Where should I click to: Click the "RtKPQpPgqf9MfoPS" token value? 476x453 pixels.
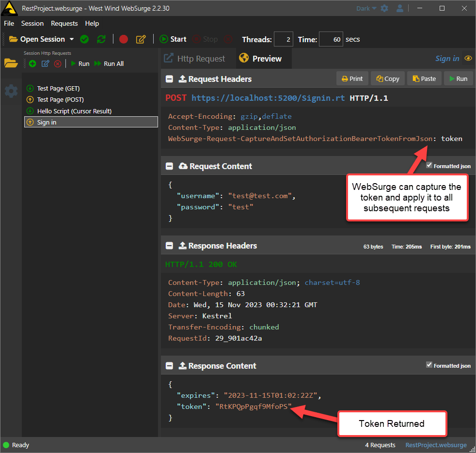(x=254, y=406)
